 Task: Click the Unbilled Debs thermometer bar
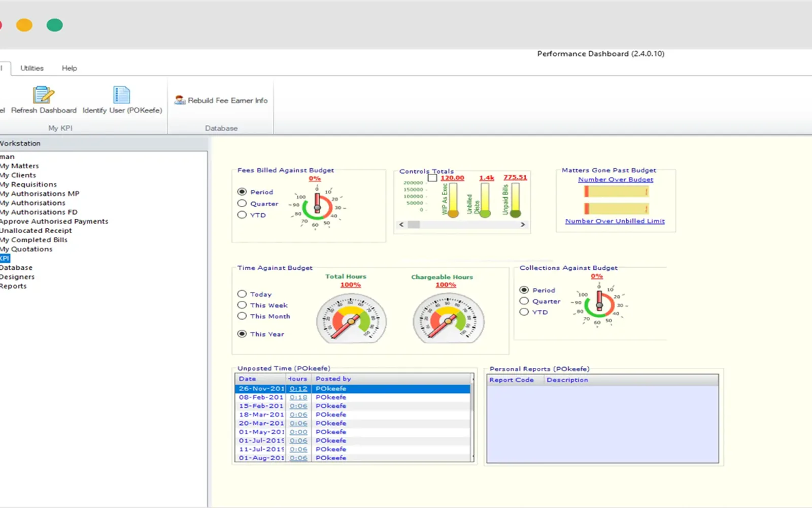tap(485, 199)
